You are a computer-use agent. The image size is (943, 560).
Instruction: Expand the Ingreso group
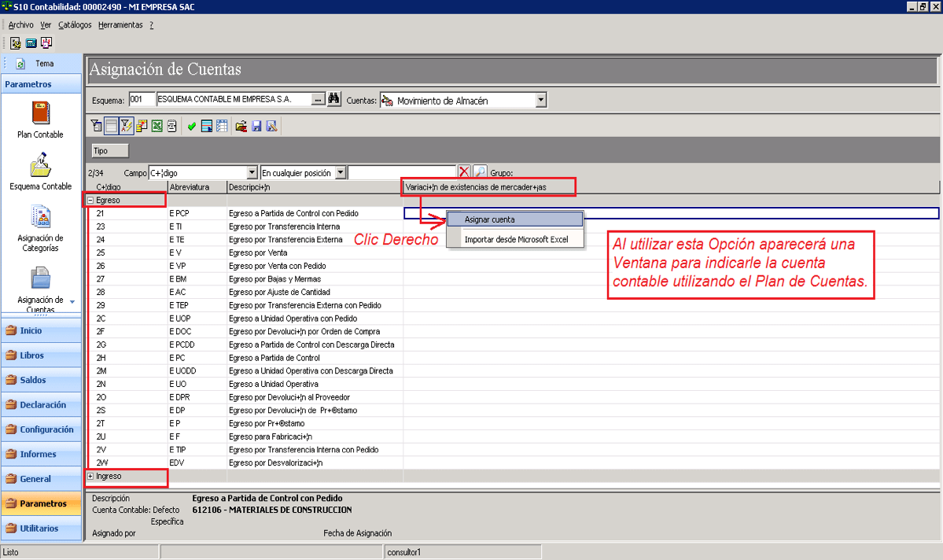pos(90,477)
